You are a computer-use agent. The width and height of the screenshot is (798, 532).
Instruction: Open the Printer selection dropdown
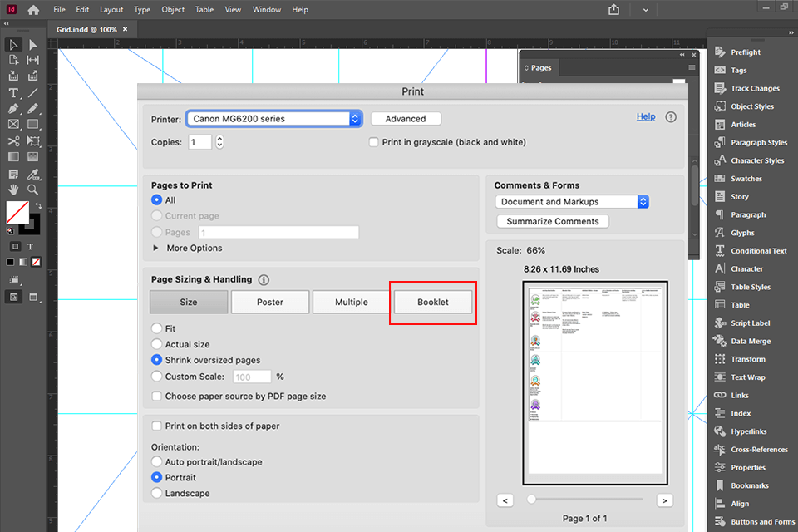273,119
